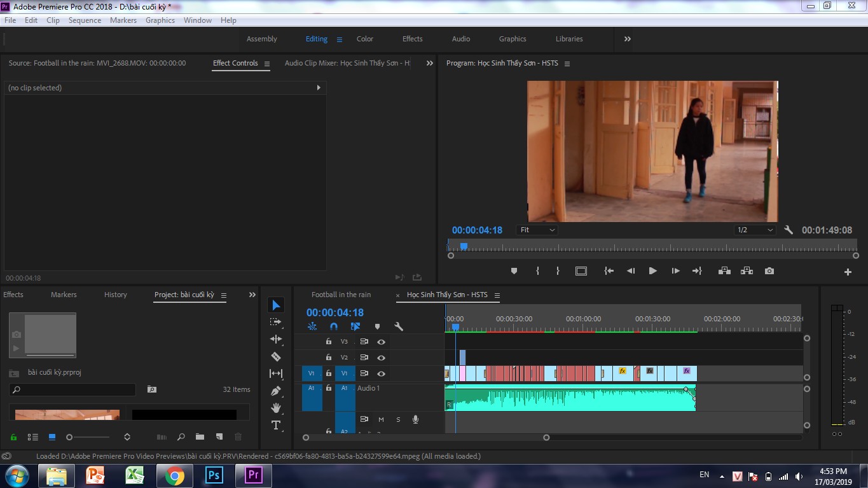The width and height of the screenshot is (868, 488).
Task: Click Mark In in the Program monitor
Action: 537,271
